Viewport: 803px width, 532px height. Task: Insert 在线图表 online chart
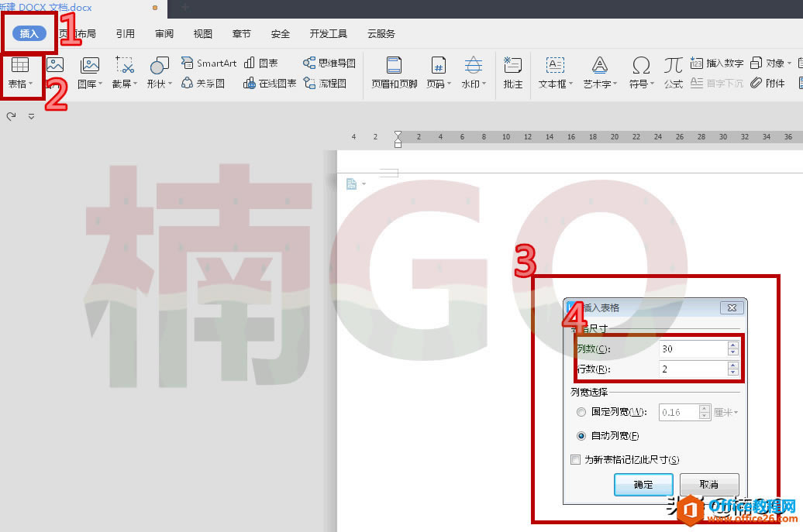point(270,83)
